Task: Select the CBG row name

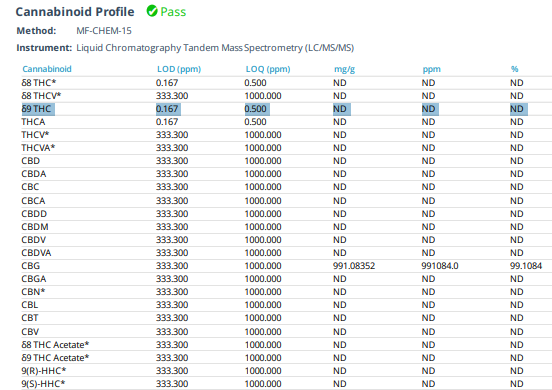Action: [x=31, y=266]
